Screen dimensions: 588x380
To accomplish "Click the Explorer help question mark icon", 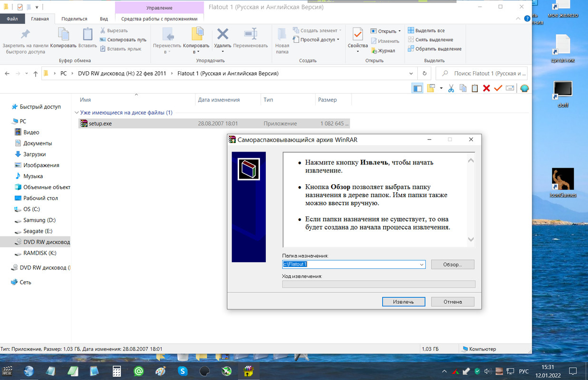I will click(x=527, y=19).
